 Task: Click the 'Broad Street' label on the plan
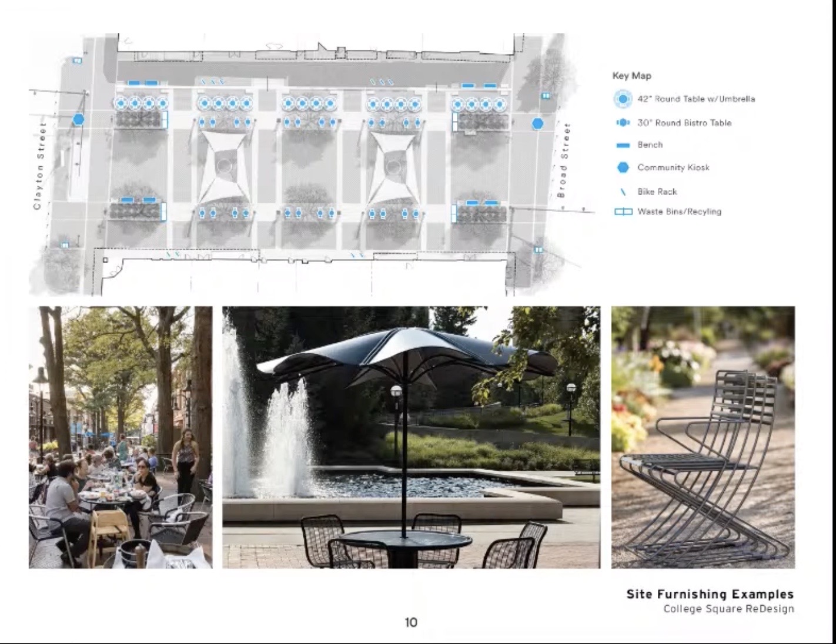point(563,160)
